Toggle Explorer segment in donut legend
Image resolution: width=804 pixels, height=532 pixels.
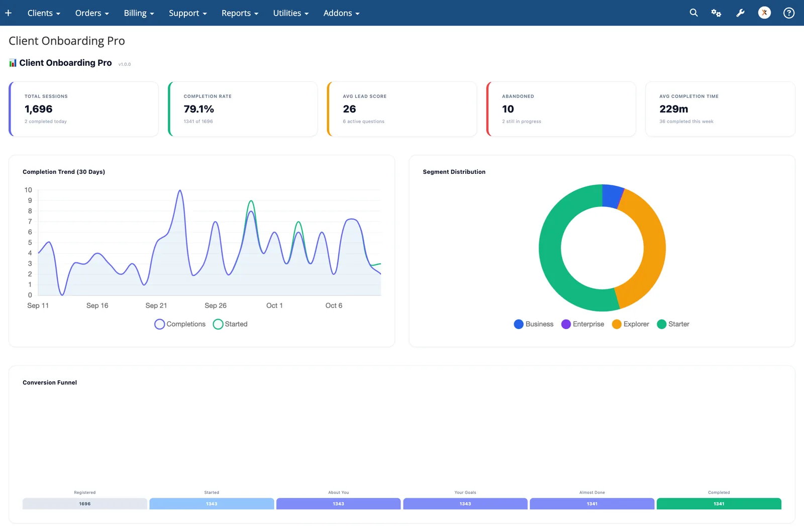point(631,324)
